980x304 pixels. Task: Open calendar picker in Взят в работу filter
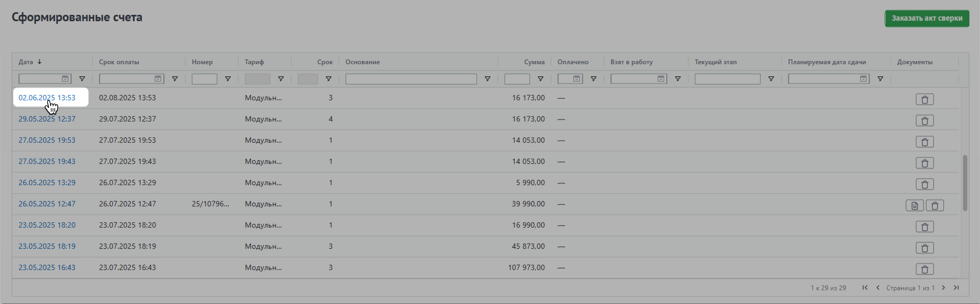point(661,79)
